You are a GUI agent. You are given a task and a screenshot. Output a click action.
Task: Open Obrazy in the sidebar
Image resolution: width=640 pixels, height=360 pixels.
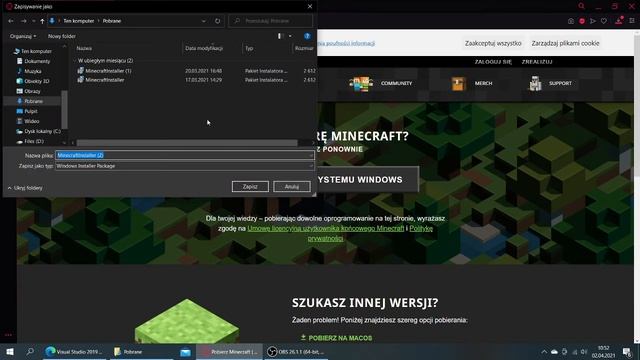28,91
